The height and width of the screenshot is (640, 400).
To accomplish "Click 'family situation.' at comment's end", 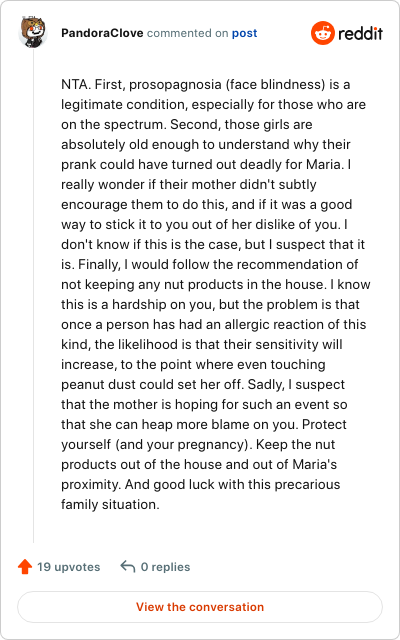I will click(110, 504).
